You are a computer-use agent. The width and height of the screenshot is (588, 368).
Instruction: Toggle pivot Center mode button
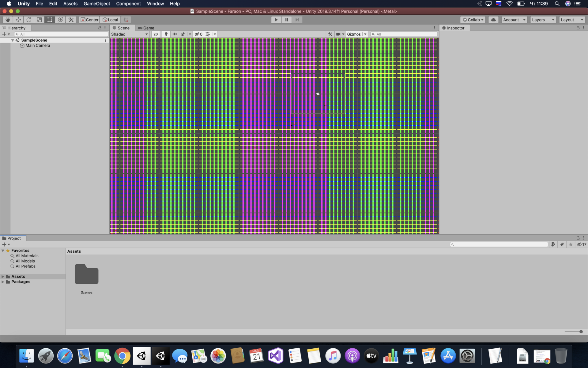point(89,20)
